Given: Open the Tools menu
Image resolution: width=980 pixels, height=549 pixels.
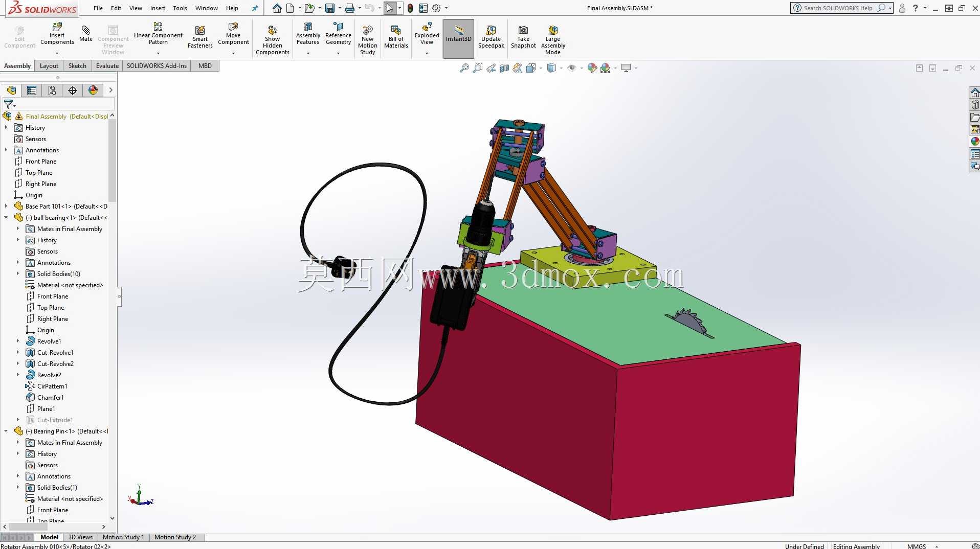Looking at the screenshot, I should [x=180, y=8].
